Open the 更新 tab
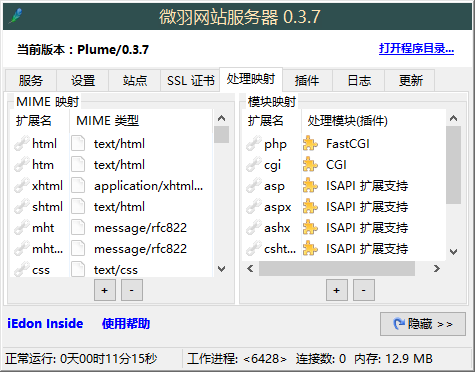The width and height of the screenshot is (475, 372). pyautogui.click(x=410, y=80)
